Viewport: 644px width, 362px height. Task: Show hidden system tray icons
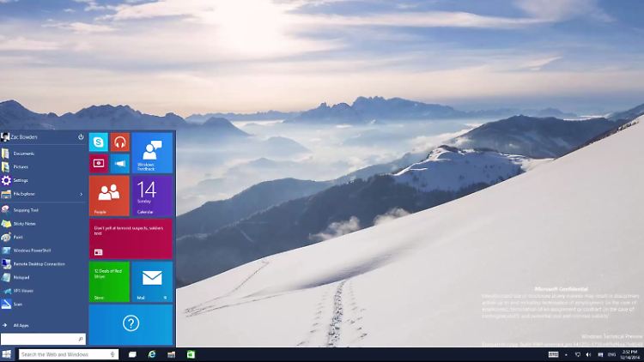point(568,354)
